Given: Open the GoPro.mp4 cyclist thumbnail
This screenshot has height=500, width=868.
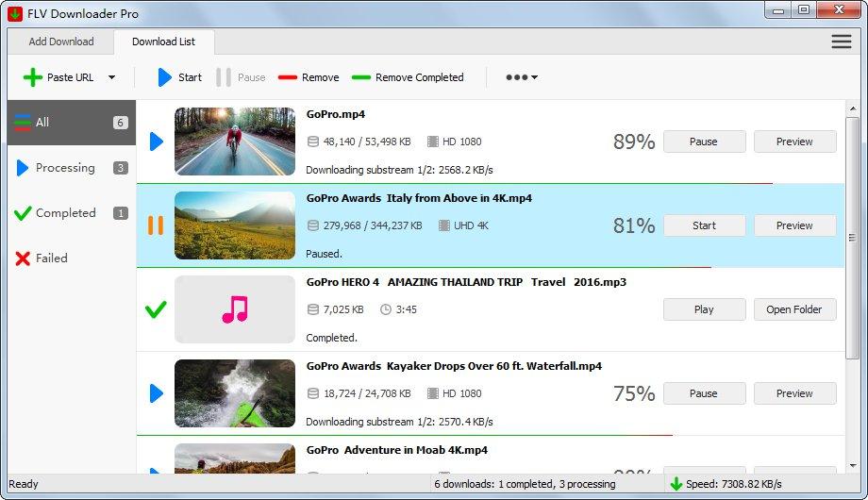Looking at the screenshot, I should click(x=235, y=142).
